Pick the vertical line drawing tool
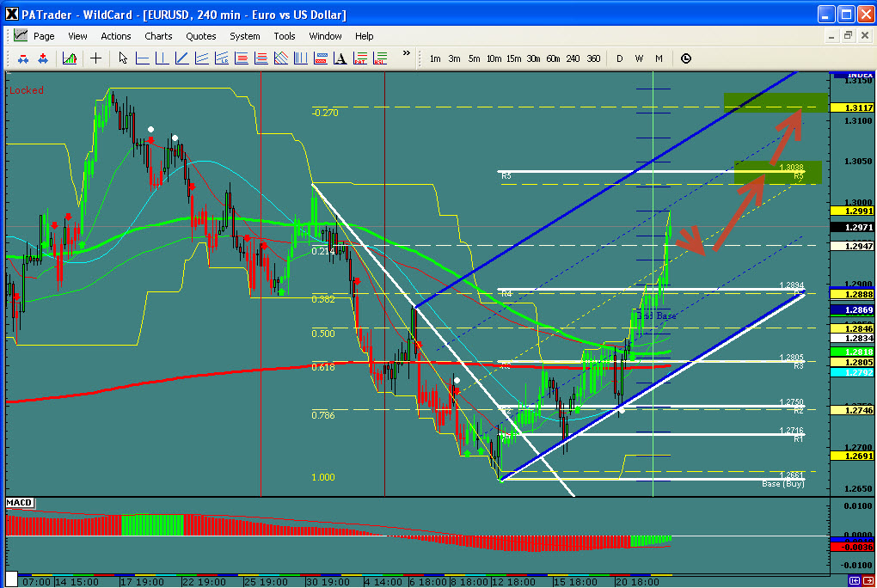 point(162,58)
